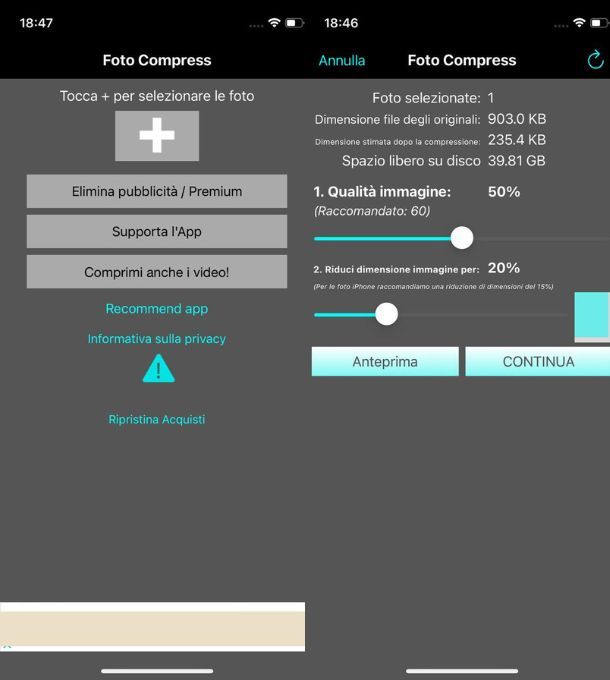This screenshot has height=680, width=610.
Task: Tap the 20% reduction value
Action: (504, 268)
